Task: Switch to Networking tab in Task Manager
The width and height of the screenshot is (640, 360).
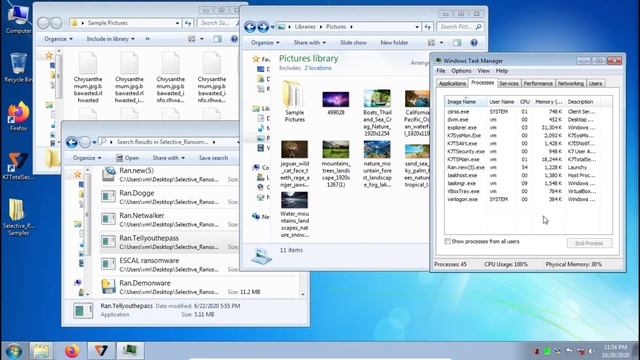Action: coord(571,83)
